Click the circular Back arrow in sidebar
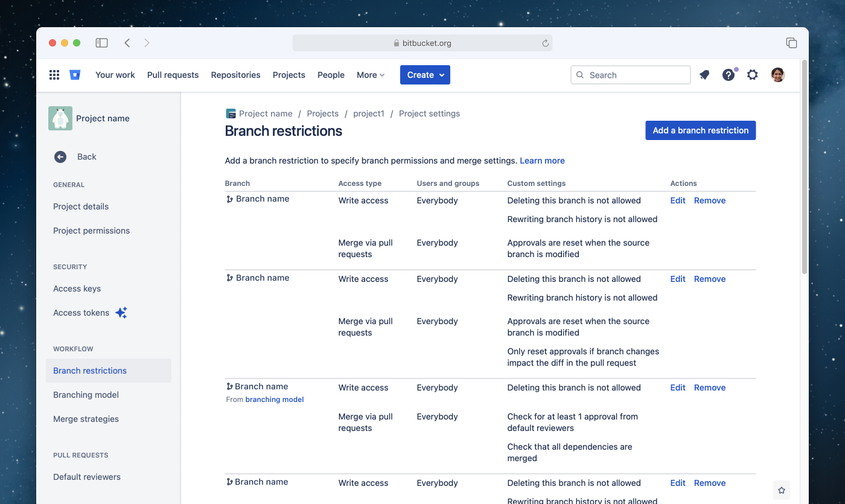 tap(60, 156)
